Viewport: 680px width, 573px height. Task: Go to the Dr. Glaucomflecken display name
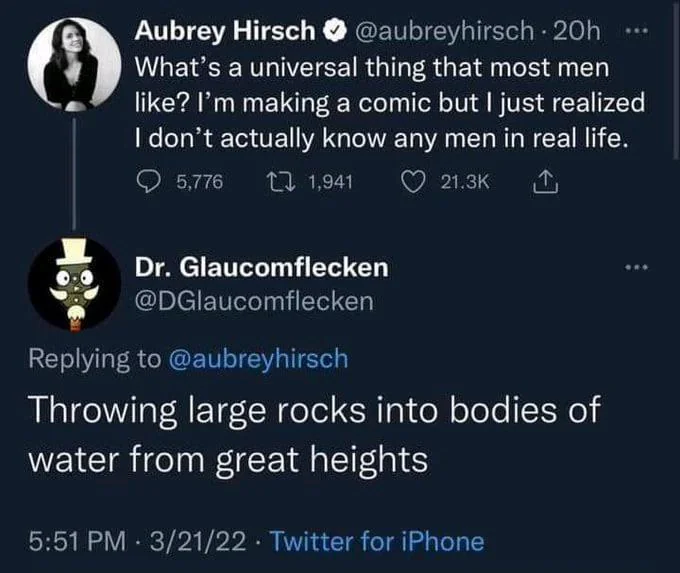pos(262,268)
